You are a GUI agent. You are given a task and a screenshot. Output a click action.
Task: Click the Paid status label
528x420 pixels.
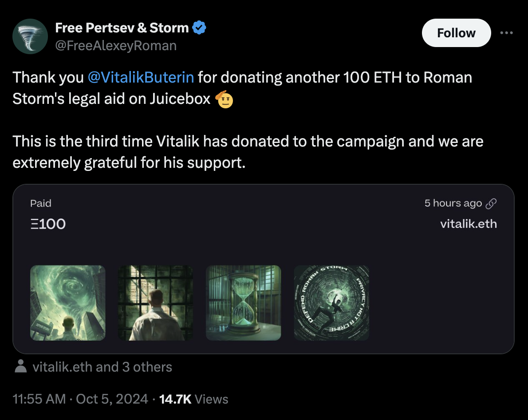pos(41,203)
